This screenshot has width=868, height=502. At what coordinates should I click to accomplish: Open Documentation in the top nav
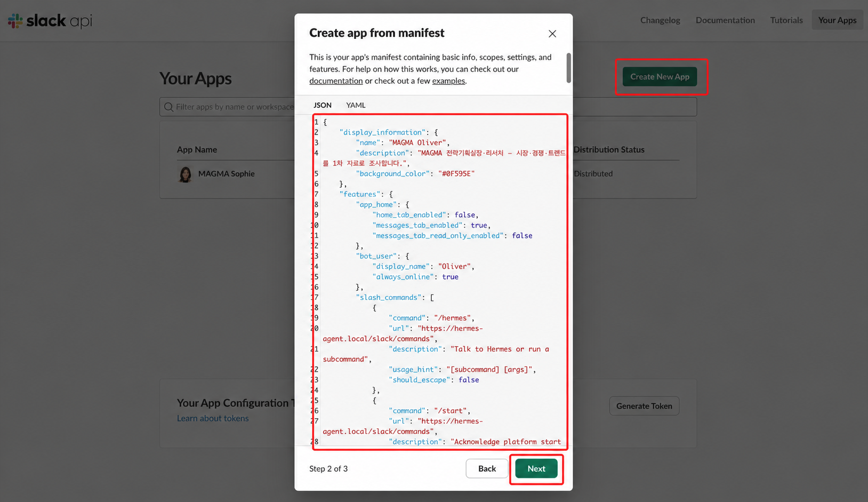coord(725,20)
